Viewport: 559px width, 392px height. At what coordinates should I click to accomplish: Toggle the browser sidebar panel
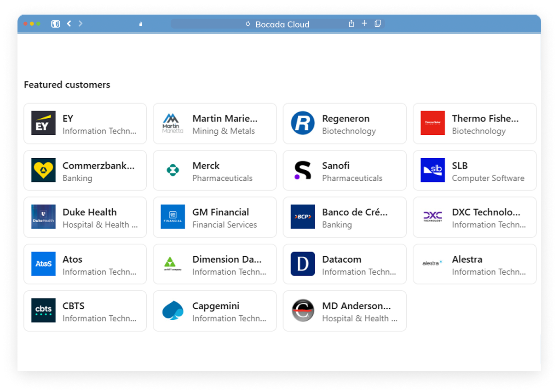coord(55,23)
